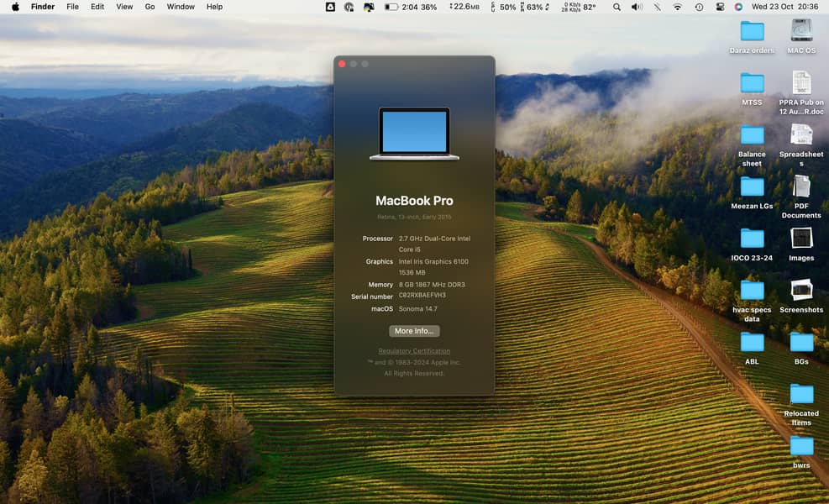
Task: Click the date and time clock
Action: (784, 7)
